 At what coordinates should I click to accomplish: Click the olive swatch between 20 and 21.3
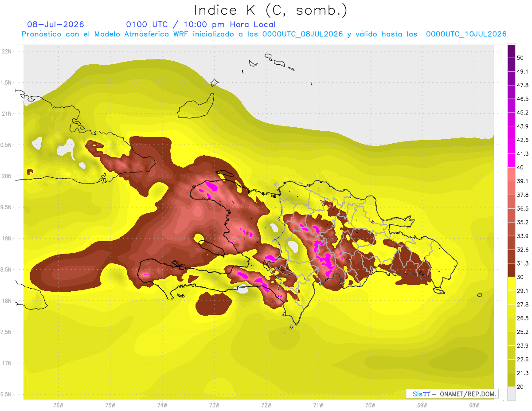(x=511, y=380)
